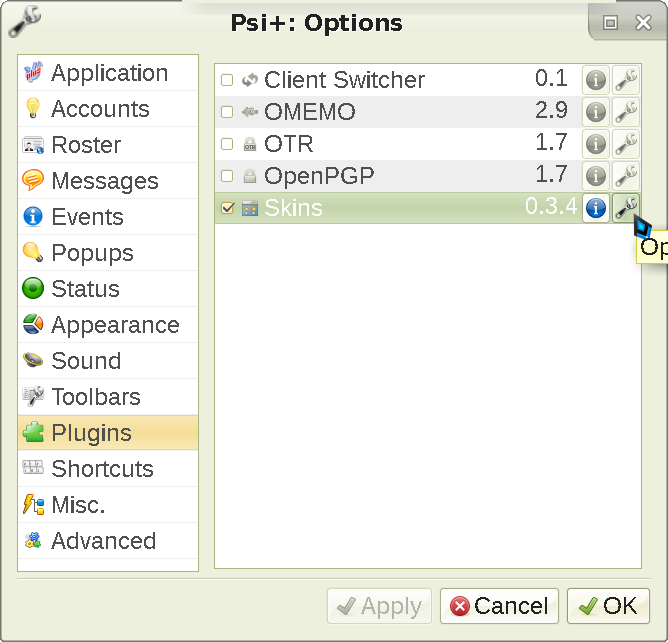Disable the Skins plugin checkbox
This screenshot has width=668, height=642.
coord(227,208)
